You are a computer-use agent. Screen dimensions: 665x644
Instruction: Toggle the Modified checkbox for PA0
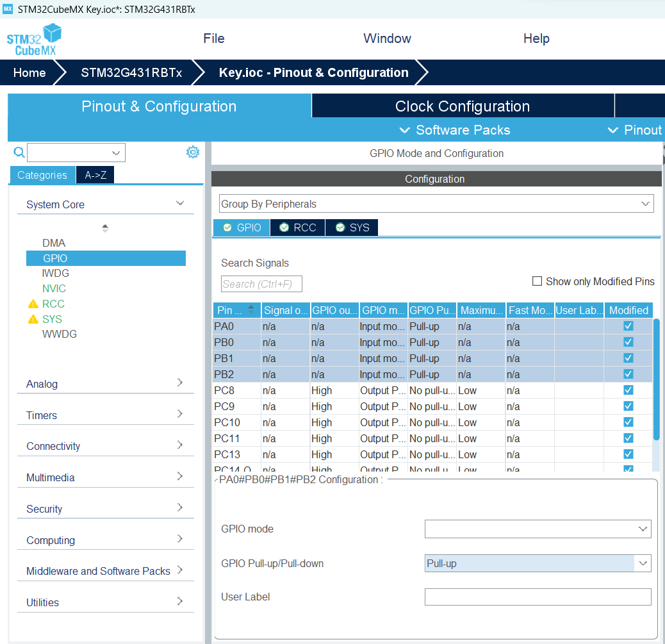pos(628,326)
